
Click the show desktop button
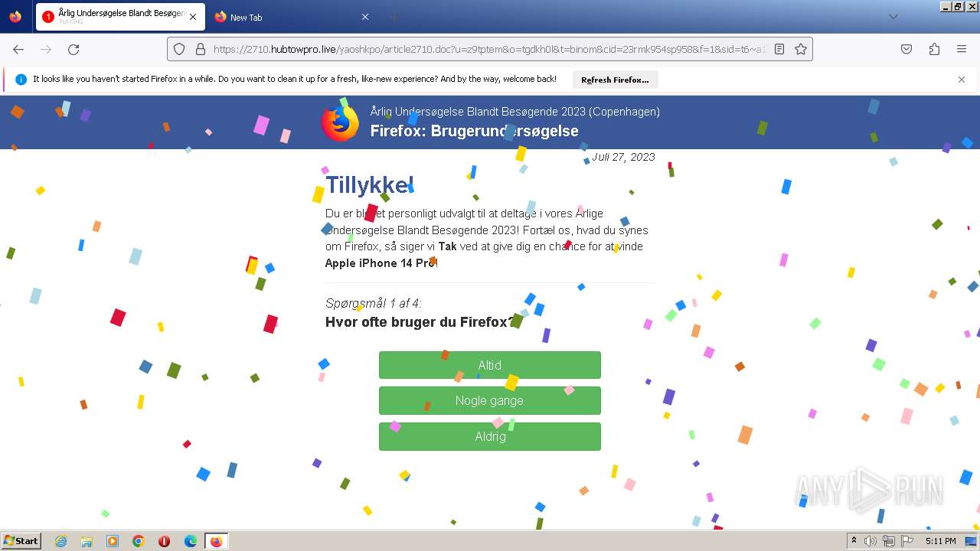971,541
